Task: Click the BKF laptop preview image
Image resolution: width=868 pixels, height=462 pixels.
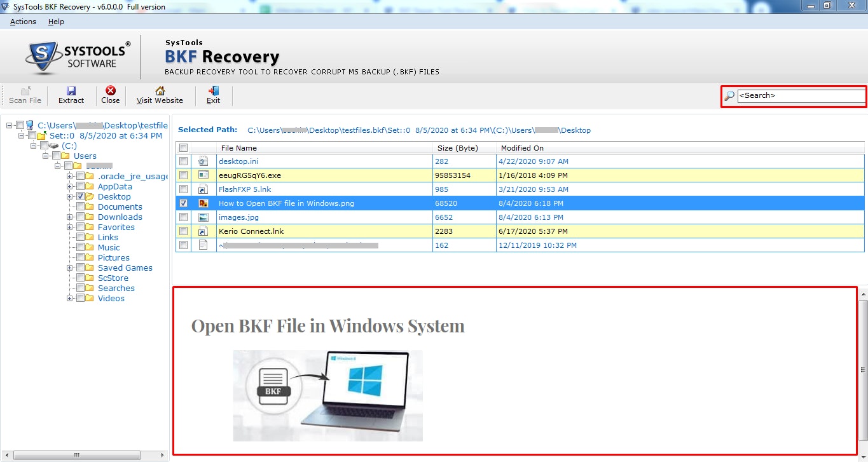Action: tap(327, 395)
